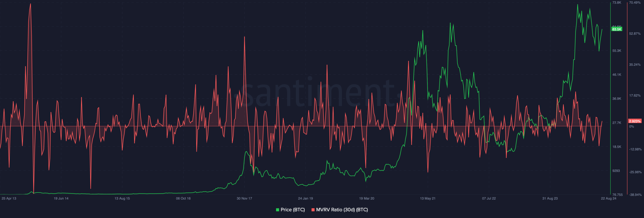The image size is (644, 218).
Task: Click the 19 Jun 14 date label
Action: click(x=61, y=198)
